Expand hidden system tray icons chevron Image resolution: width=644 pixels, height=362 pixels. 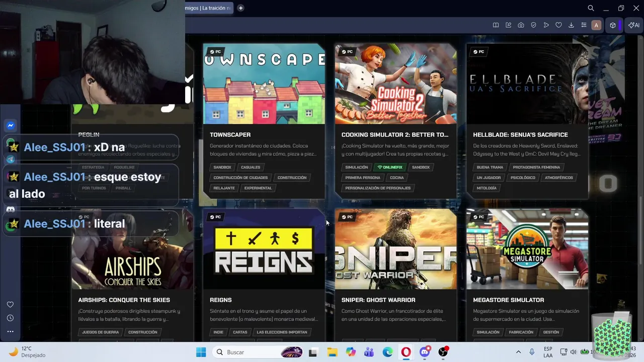(518, 352)
